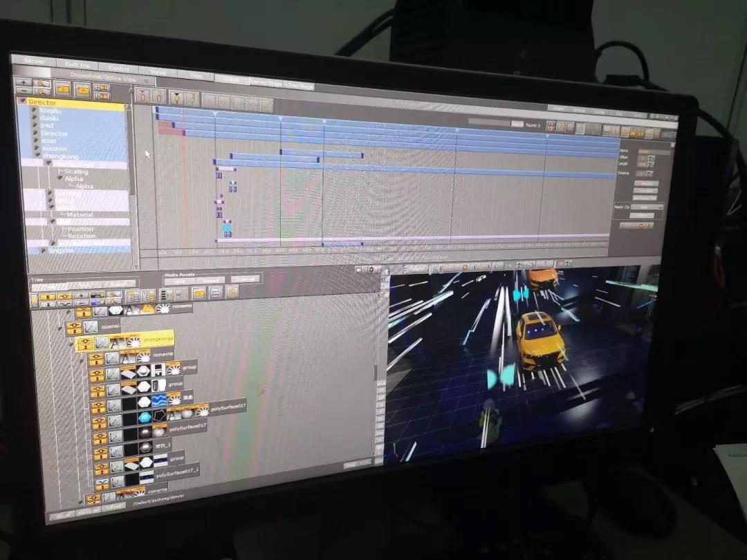Click the minus zoom button above the Director tree
Screen dimensions: 747x560
click(x=23, y=91)
